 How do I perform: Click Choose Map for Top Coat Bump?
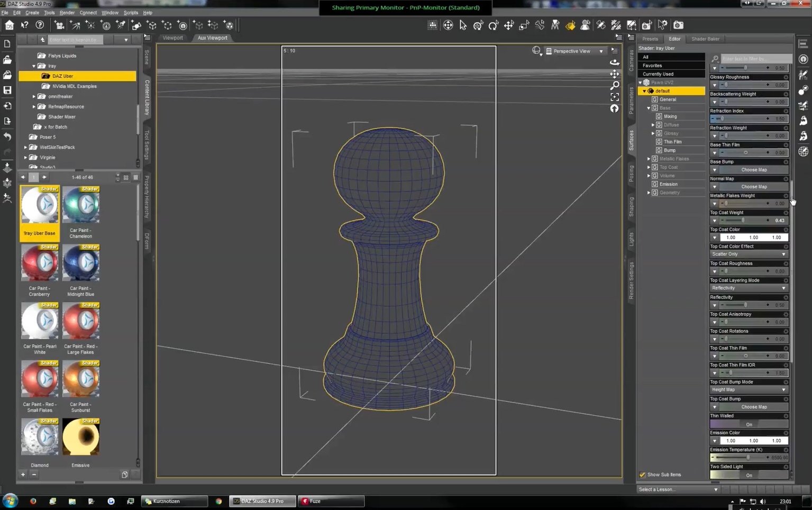[x=753, y=407]
